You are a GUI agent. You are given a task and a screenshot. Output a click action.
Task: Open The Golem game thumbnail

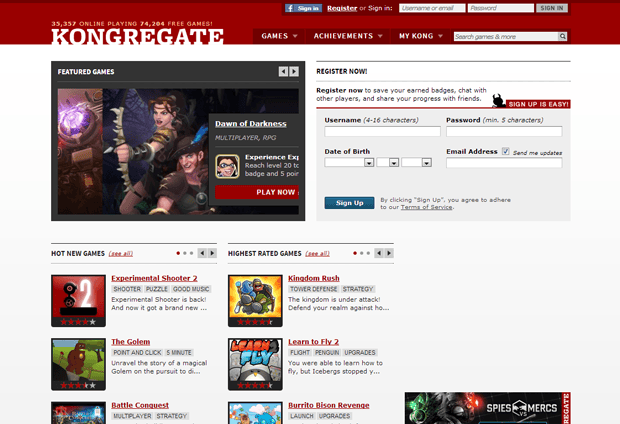click(78, 364)
